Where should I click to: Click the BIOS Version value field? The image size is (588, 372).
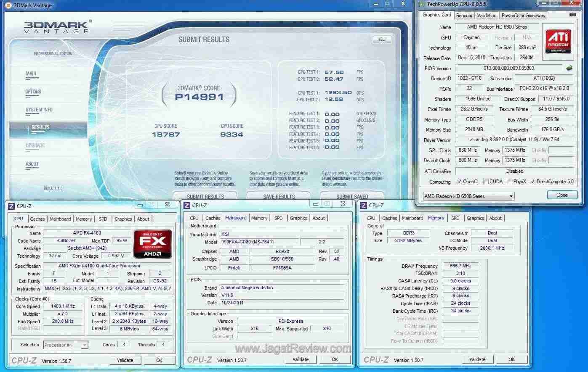click(508, 68)
